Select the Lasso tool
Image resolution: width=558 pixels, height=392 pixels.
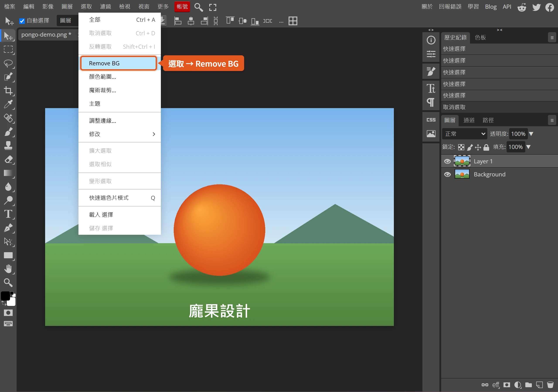coord(8,63)
